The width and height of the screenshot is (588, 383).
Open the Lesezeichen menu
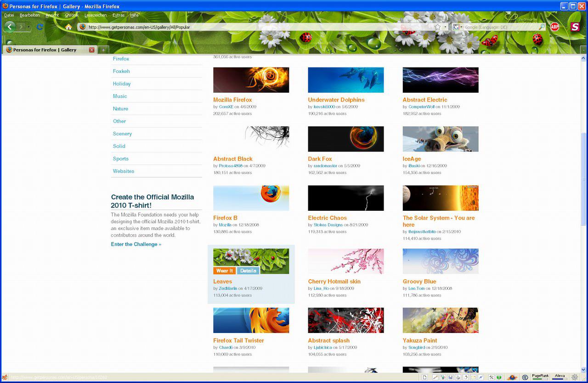pyautogui.click(x=96, y=15)
